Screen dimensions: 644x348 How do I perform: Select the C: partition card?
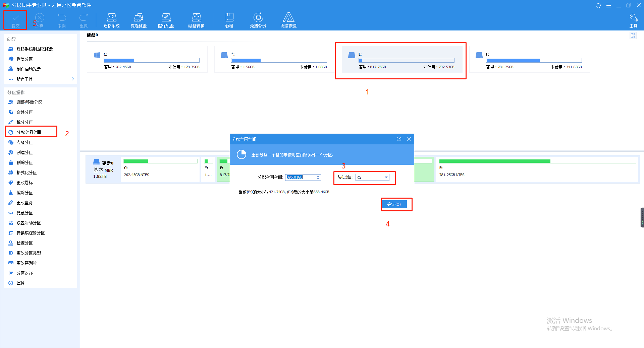[147, 59]
